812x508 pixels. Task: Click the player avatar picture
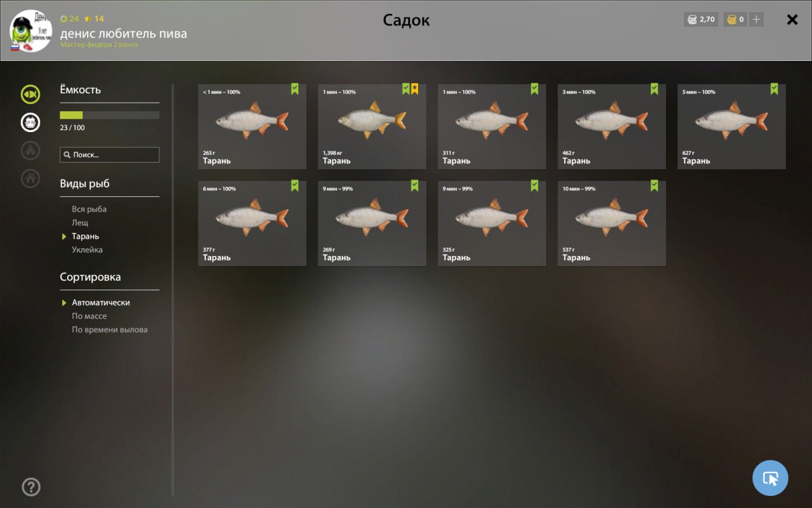[30, 30]
